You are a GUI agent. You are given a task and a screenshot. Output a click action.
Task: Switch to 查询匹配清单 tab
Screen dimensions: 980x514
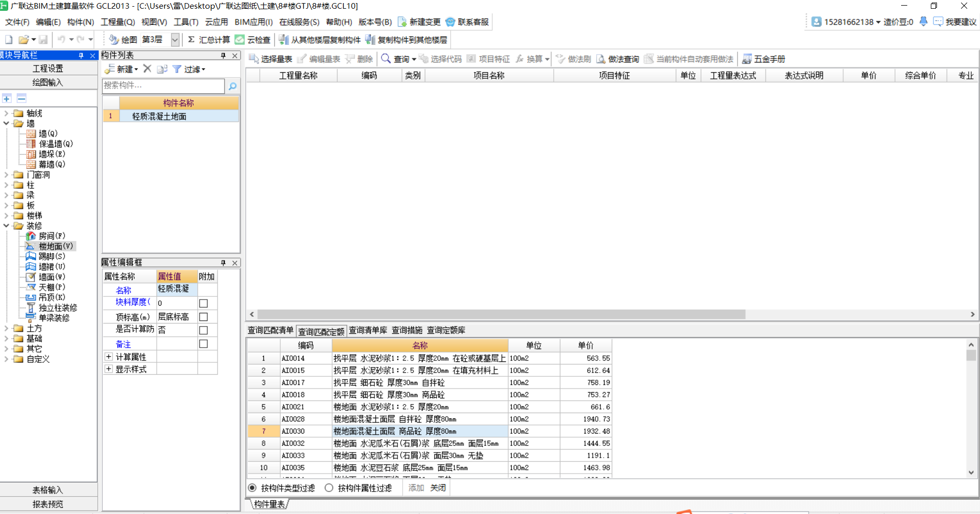(270, 330)
